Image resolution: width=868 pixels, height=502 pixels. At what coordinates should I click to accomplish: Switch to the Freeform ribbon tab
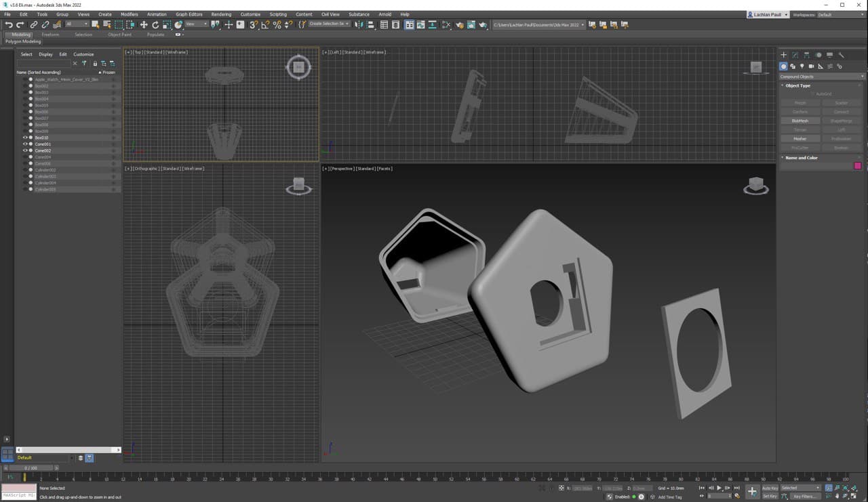(x=51, y=35)
